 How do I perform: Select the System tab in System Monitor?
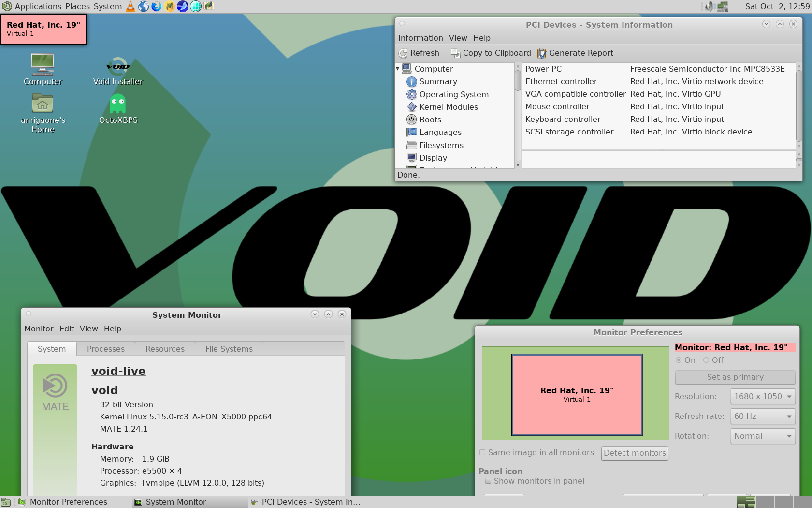point(52,349)
